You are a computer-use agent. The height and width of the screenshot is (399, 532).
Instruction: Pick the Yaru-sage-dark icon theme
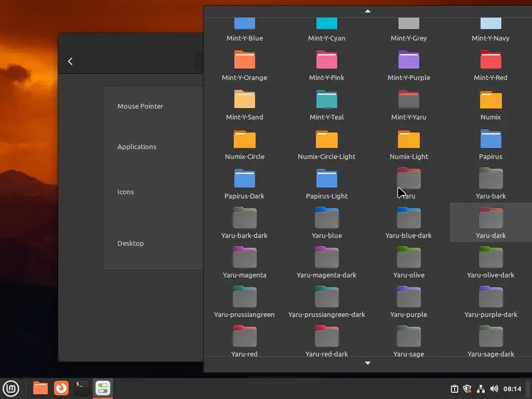click(490, 340)
